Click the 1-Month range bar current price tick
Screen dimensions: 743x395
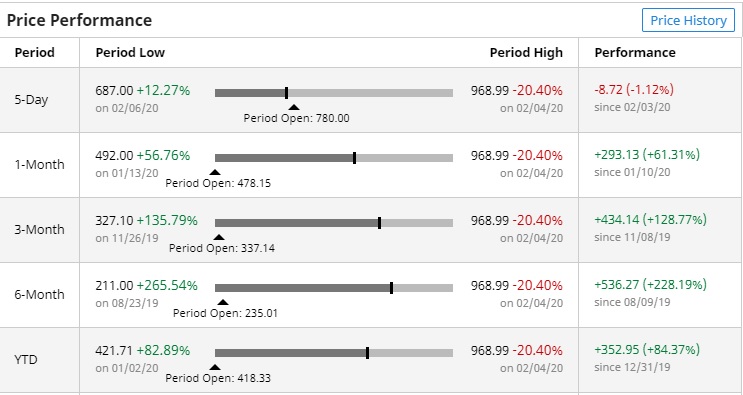coord(354,158)
